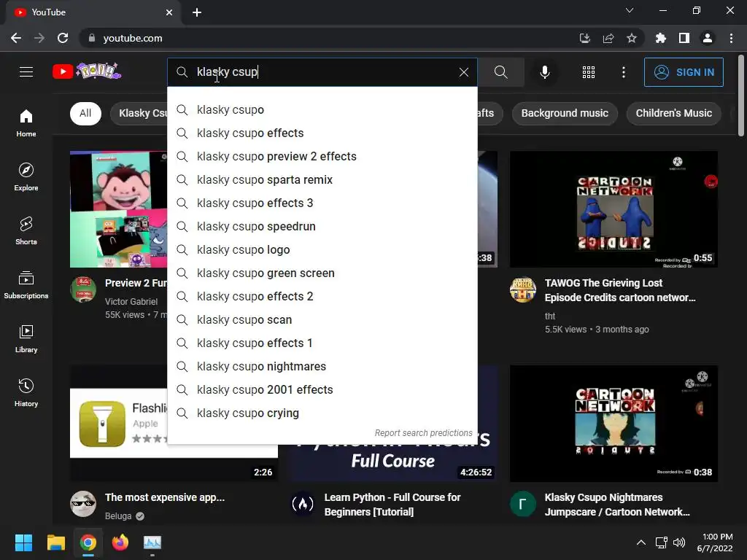Open Subscriptions in the sidebar

tap(26, 285)
